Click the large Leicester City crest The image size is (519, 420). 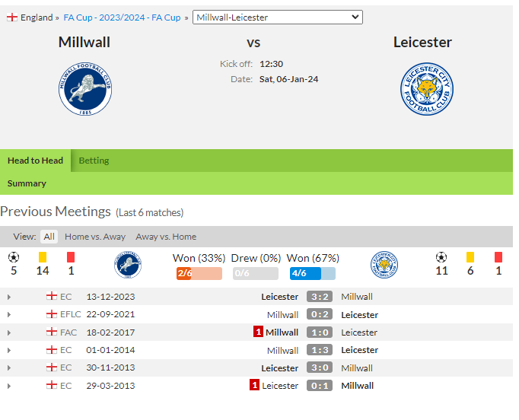[427, 89]
